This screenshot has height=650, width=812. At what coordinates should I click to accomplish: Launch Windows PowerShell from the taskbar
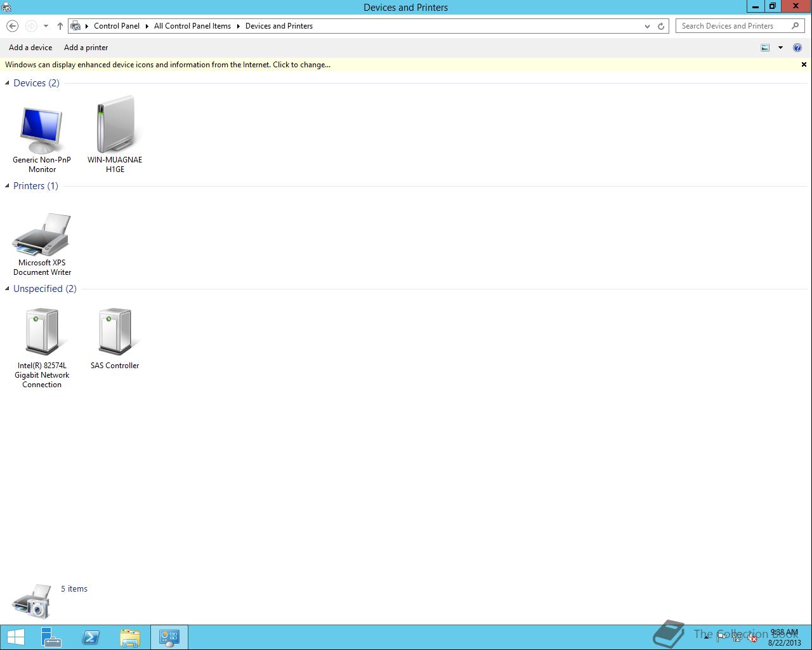(91, 637)
